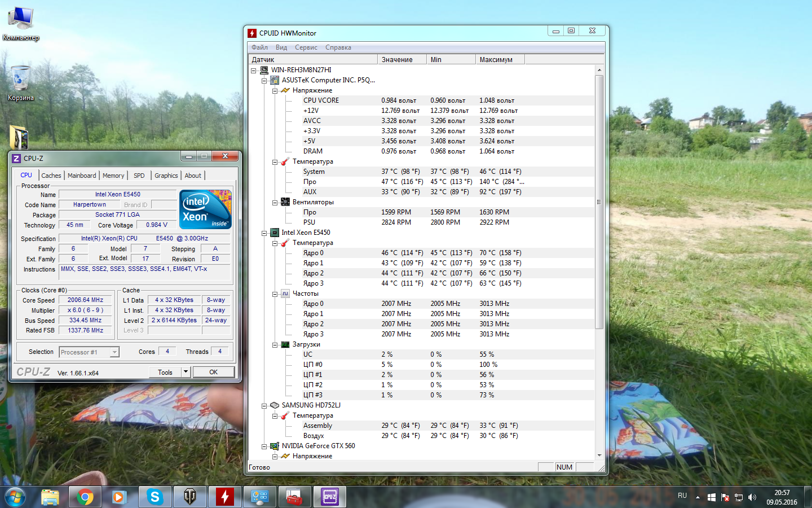
Task: Click the hard drive icon beside SAMSUNG HD752LJ
Action: 275,405
